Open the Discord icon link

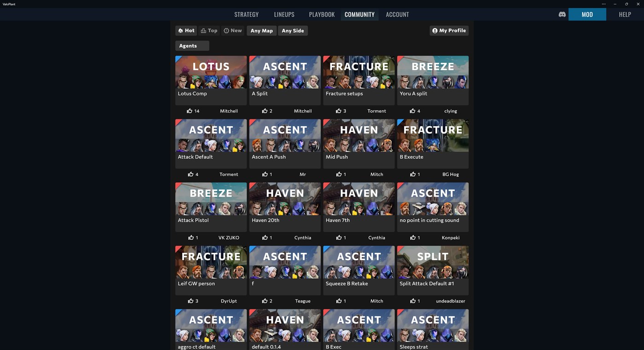[562, 14]
